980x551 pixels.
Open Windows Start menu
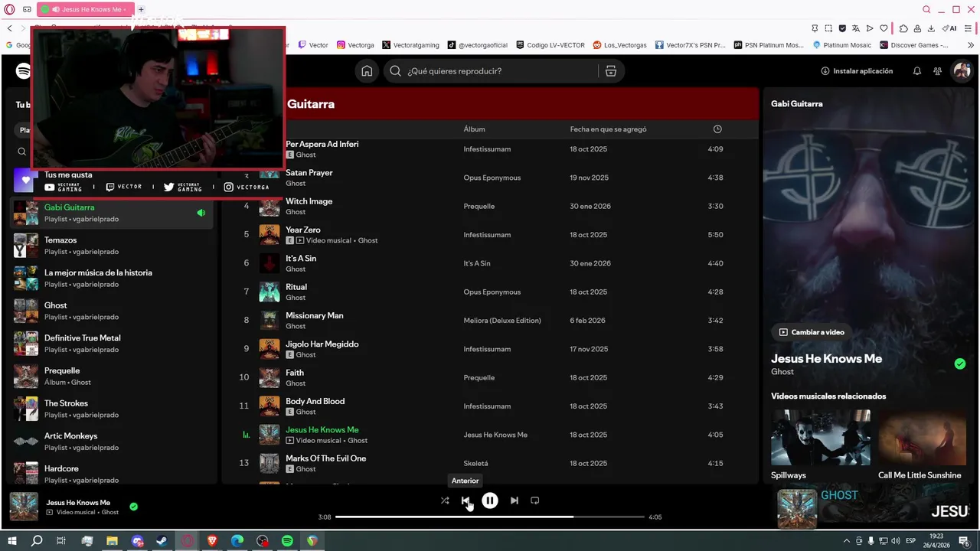tap(12, 541)
